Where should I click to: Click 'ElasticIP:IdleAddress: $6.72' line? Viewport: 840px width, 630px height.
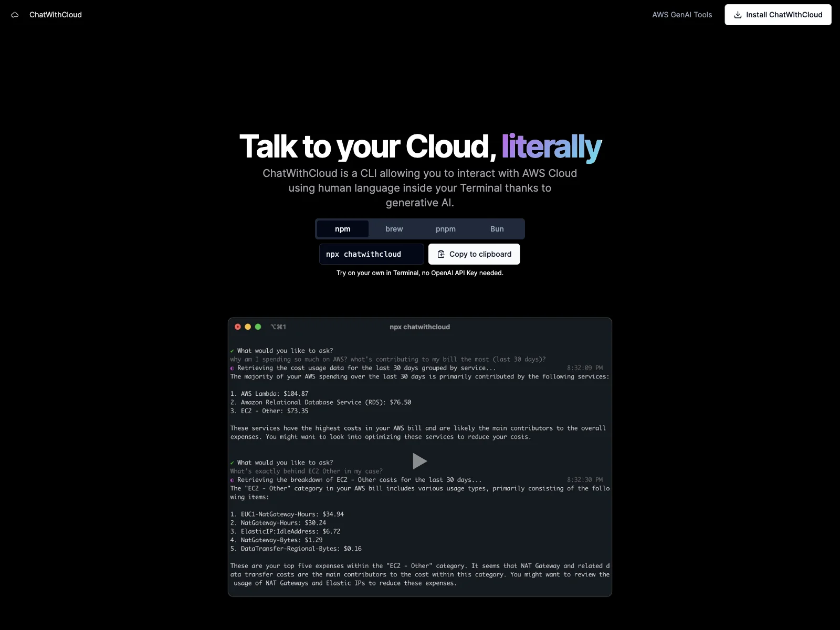tap(285, 531)
